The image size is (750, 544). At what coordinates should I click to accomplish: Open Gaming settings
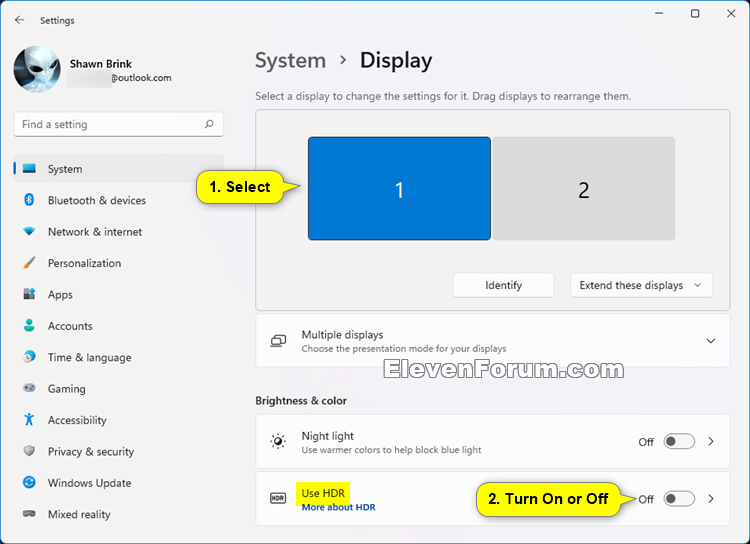(119, 389)
